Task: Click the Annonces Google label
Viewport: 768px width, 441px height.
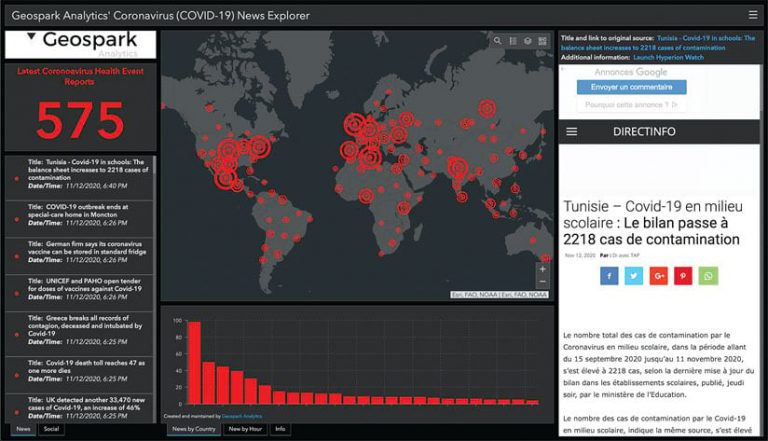Action: click(x=631, y=72)
